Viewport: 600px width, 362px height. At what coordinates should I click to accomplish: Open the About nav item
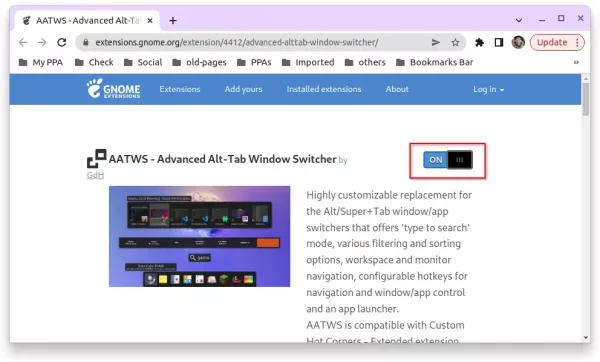[x=397, y=89]
